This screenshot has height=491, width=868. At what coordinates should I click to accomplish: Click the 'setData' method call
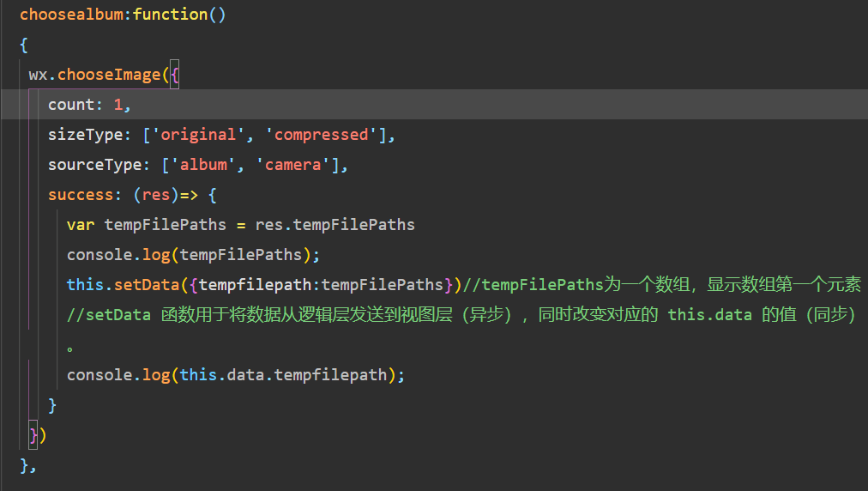tap(147, 284)
